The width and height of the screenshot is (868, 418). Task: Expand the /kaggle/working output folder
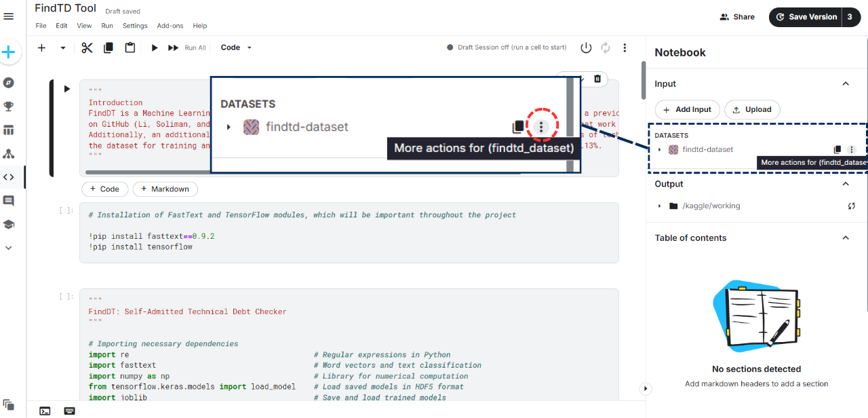tap(659, 206)
